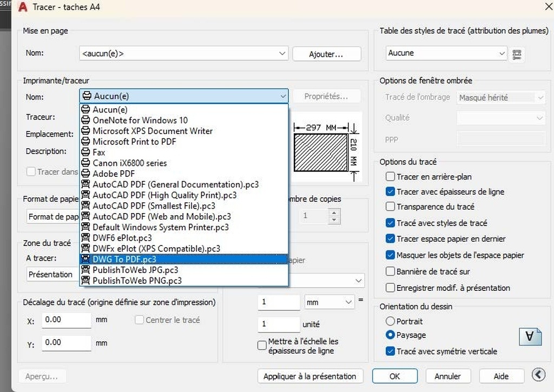Check Enregistrer modif. à présentation
The image size is (554, 392).
click(390, 288)
